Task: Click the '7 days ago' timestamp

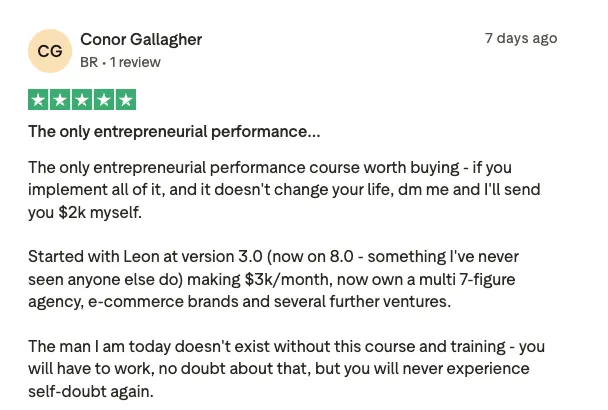Action: coord(521,38)
